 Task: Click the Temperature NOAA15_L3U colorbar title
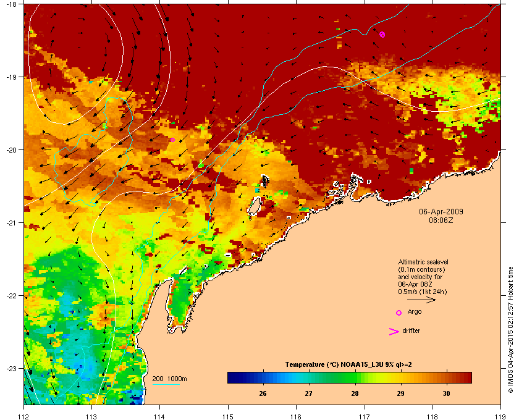(x=348, y=365)
